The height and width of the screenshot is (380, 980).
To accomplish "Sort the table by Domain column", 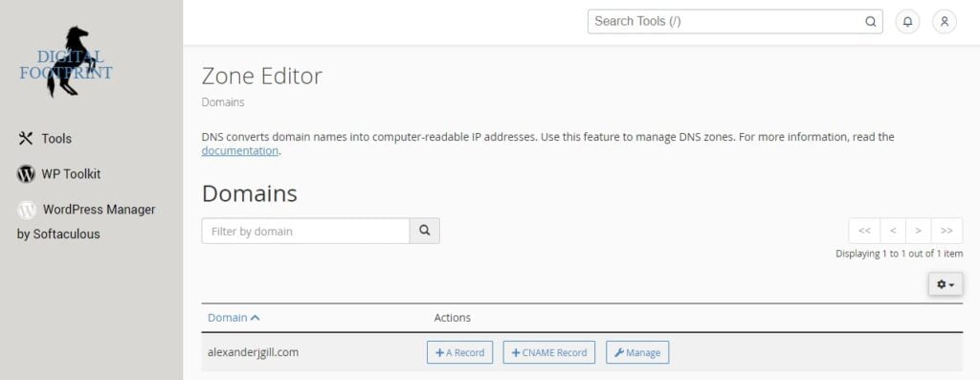I will pyautogui.click(x=234, y=318).
